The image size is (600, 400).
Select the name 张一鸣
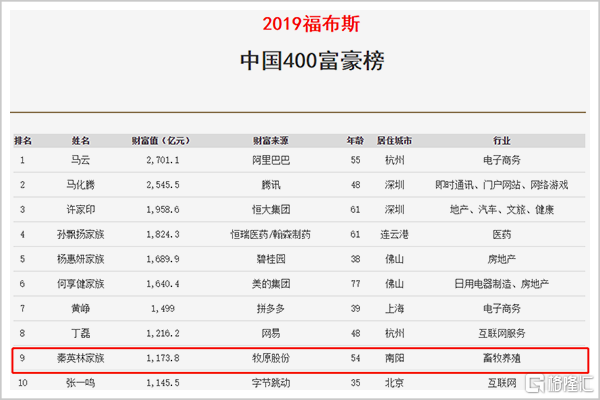click(81, 383)
